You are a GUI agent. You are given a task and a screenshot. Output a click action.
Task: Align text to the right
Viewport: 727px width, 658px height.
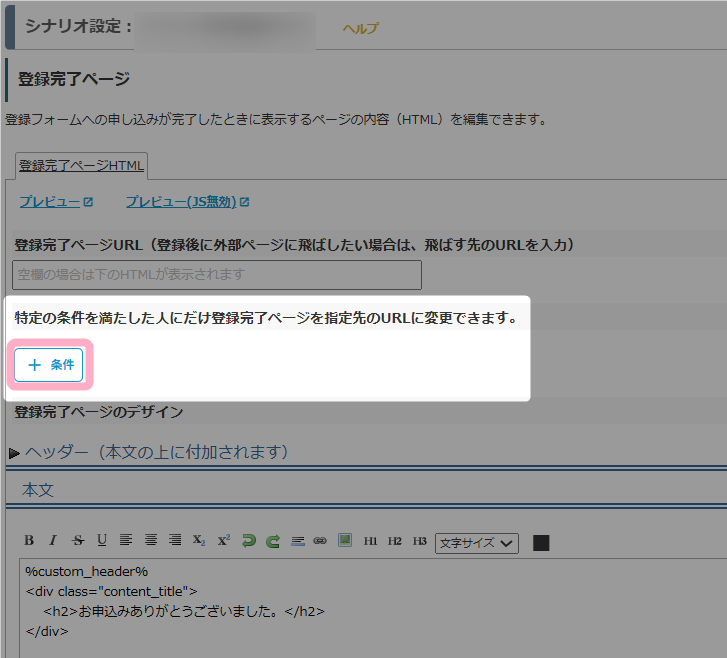[175, 541]
